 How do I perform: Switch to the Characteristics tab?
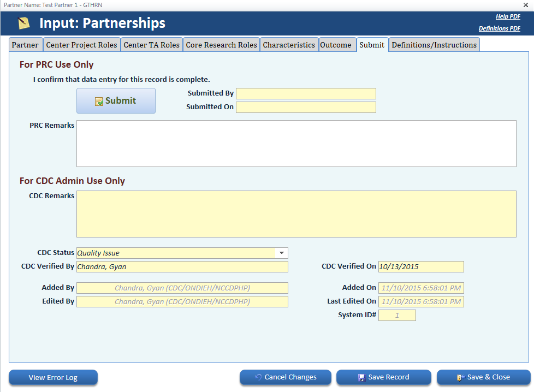pos(288,45)
